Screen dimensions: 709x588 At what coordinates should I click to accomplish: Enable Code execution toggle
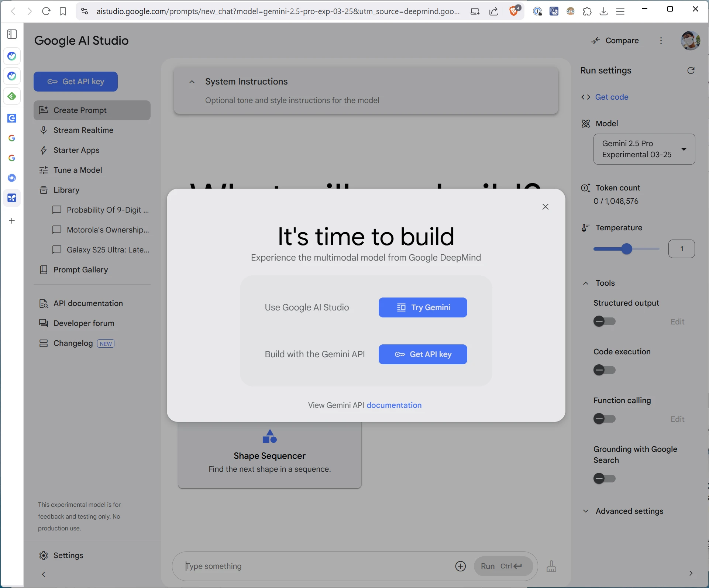(604, 370)
